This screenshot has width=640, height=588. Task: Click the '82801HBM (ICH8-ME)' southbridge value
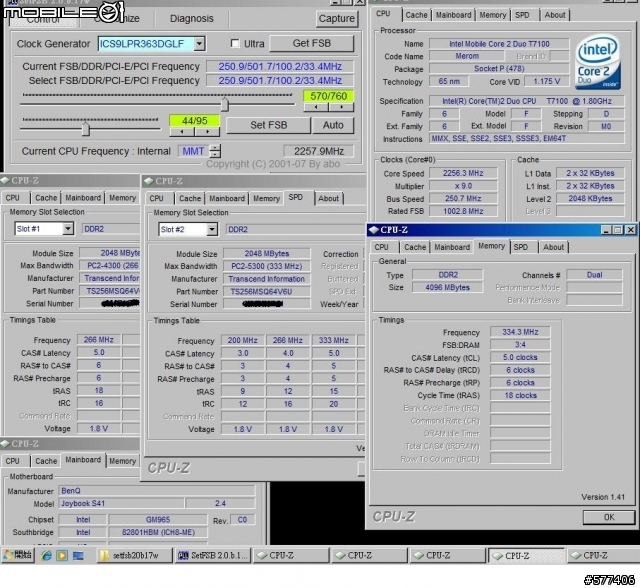pos(158,532)
